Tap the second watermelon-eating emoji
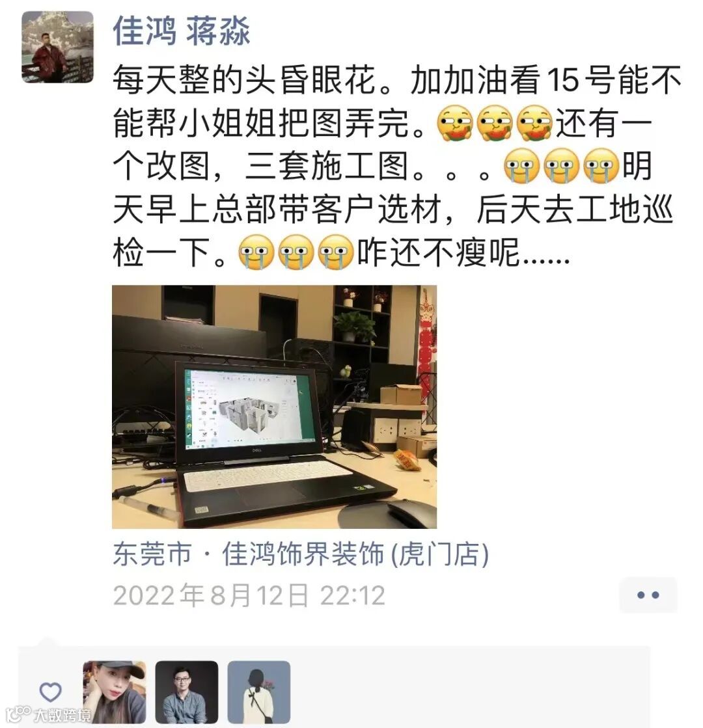 click(495, 124)
